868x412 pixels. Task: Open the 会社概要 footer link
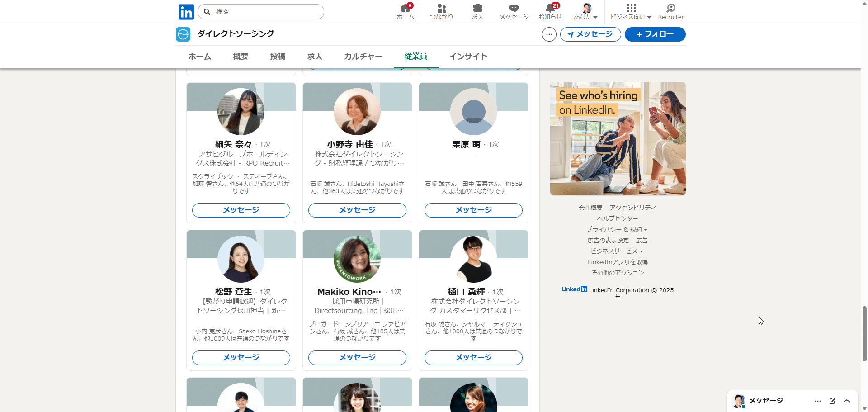coord(590,208)
